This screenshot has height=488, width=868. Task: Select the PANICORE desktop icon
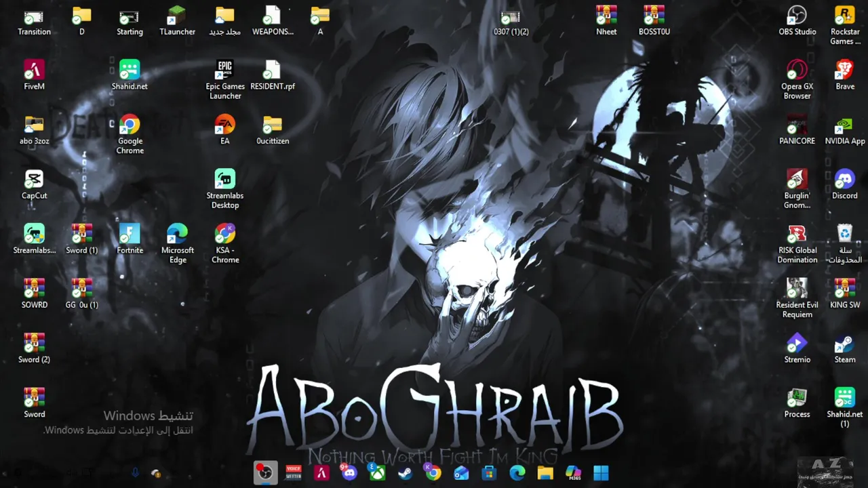797,130
